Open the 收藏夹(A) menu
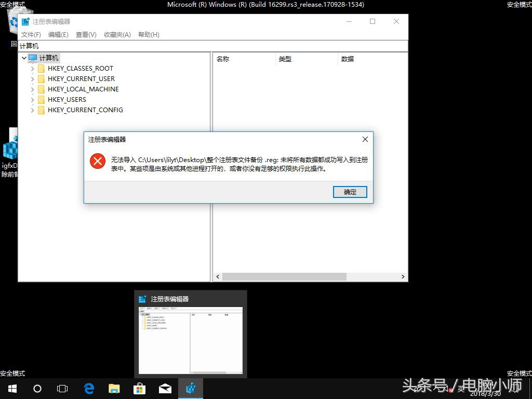This screenshot has height=399, width=532. 116,34
